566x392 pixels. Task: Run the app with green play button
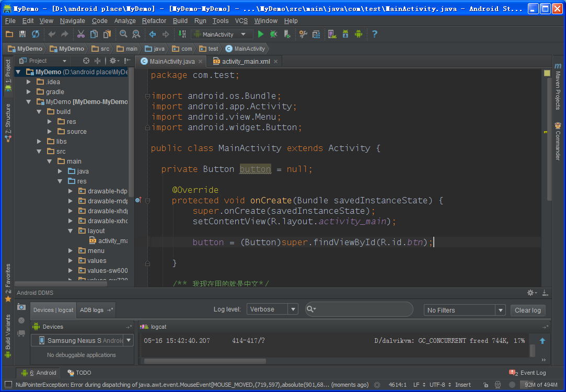[x=261, y=34]
